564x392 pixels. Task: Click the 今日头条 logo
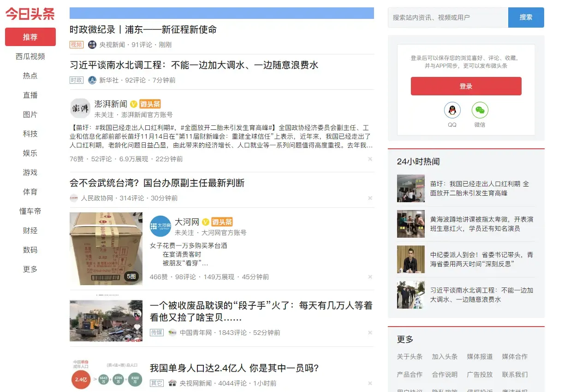click(29, 14)
